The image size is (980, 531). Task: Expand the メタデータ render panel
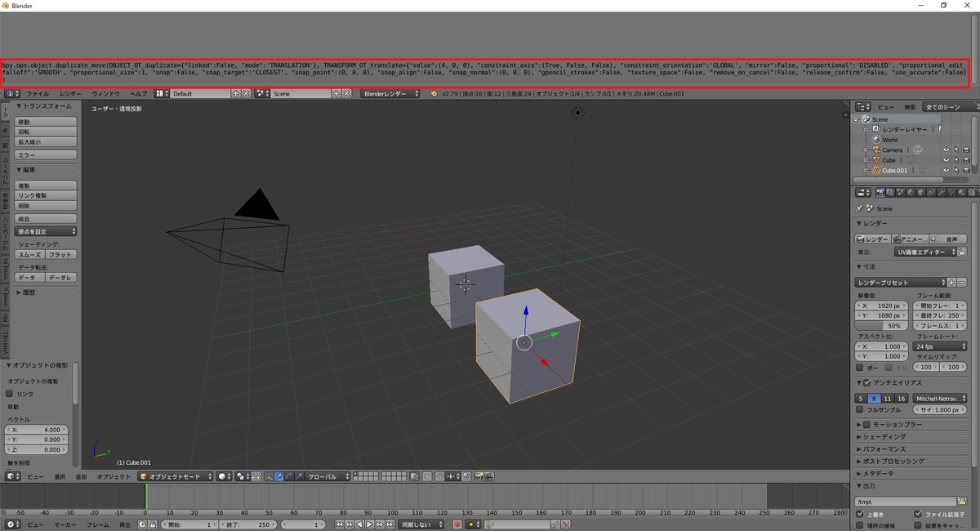(875, 474)
